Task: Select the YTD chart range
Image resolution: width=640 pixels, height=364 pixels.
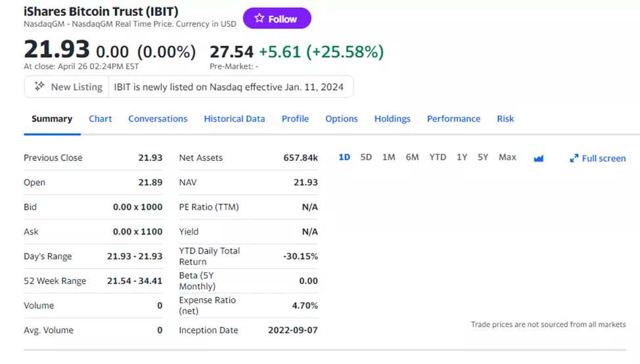Action: click(438, 157)
